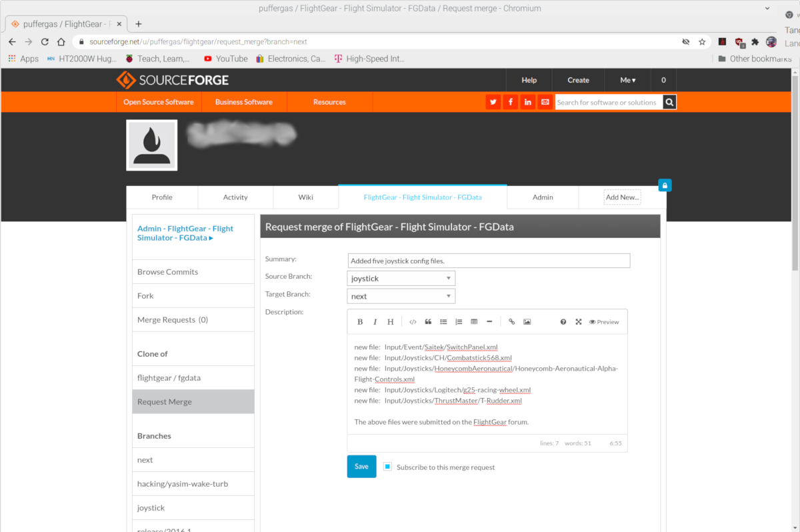Switch to the Wiki tab
The image size is (800, 532).
[306, 197]
